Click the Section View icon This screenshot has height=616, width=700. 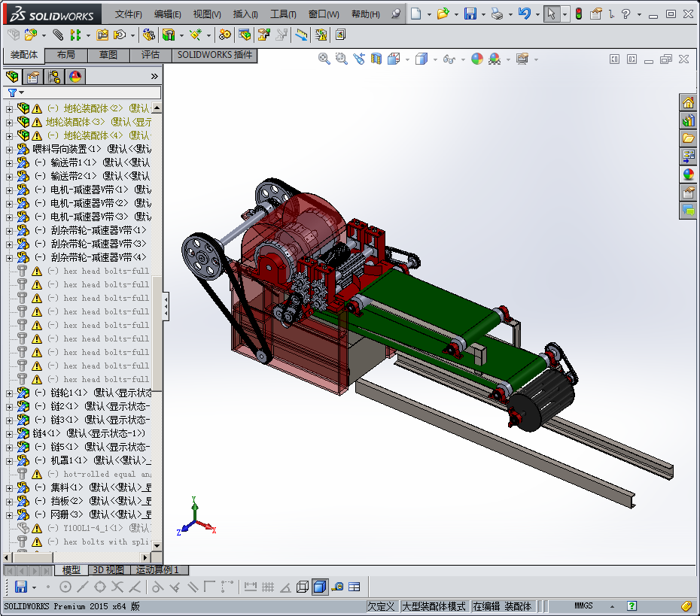tap(376, 59)
